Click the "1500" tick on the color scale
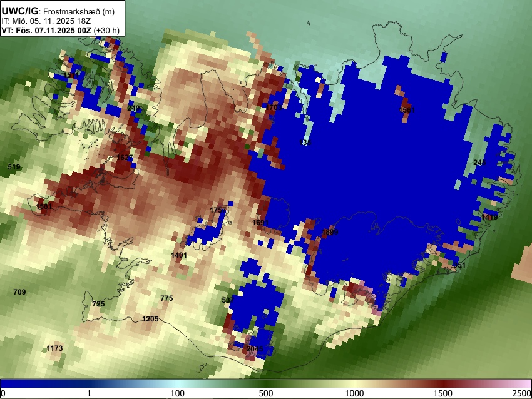Screen dimensions: 532x399 [x=443, y=393]
